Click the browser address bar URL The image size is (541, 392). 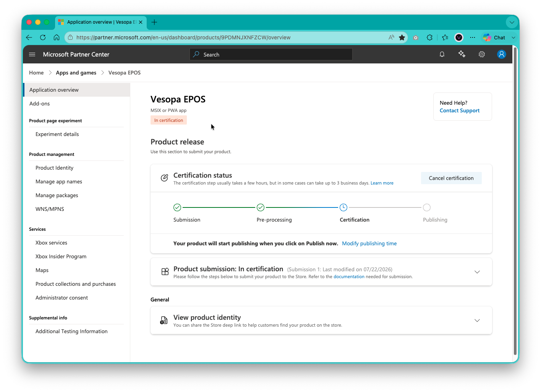pos(183,37)
